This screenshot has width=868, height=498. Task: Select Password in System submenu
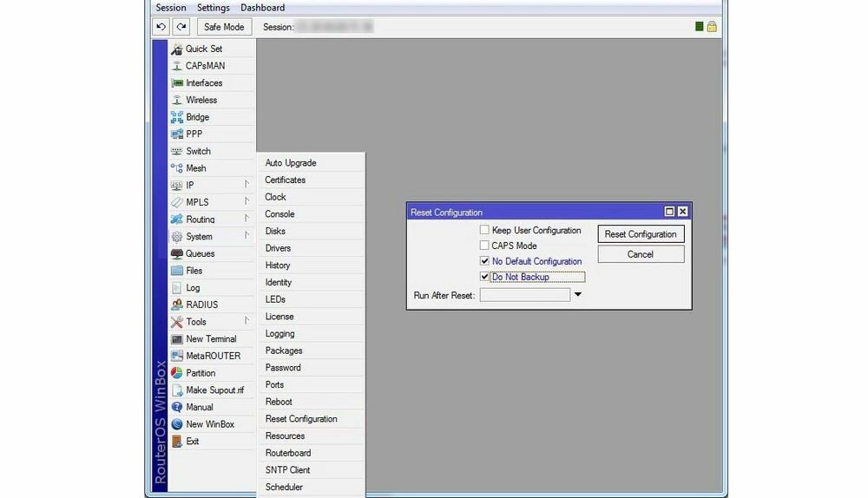[311, 367]
